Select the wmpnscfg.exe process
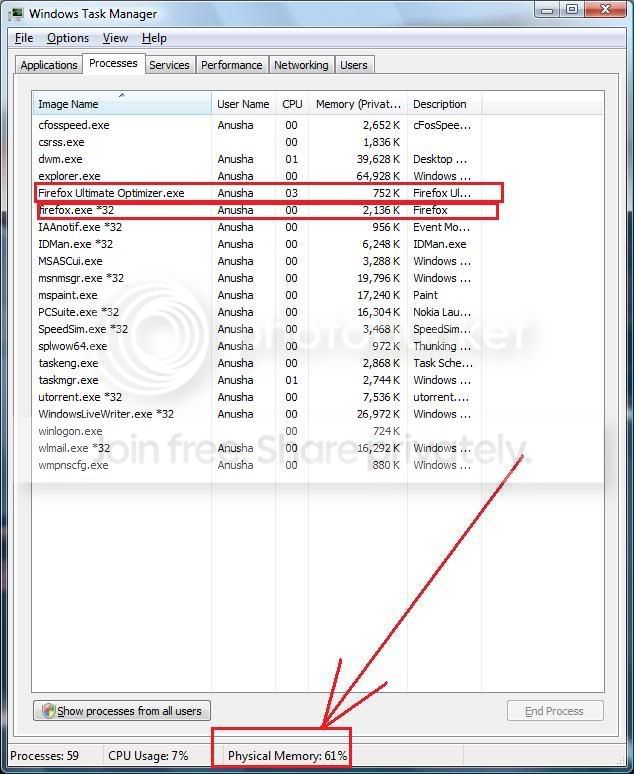 click(x=257, y=465)
